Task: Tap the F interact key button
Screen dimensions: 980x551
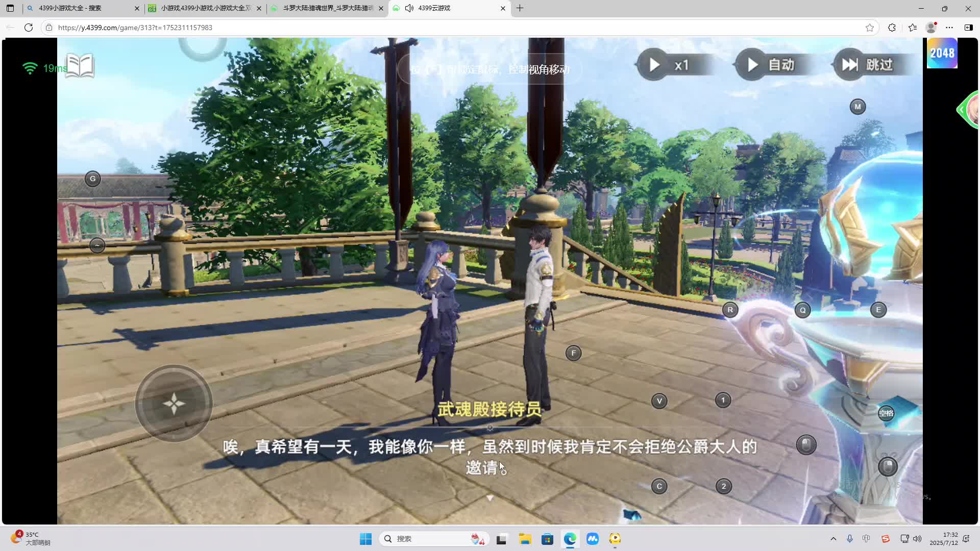Action: pyautogui.click(x=573, y=353)
